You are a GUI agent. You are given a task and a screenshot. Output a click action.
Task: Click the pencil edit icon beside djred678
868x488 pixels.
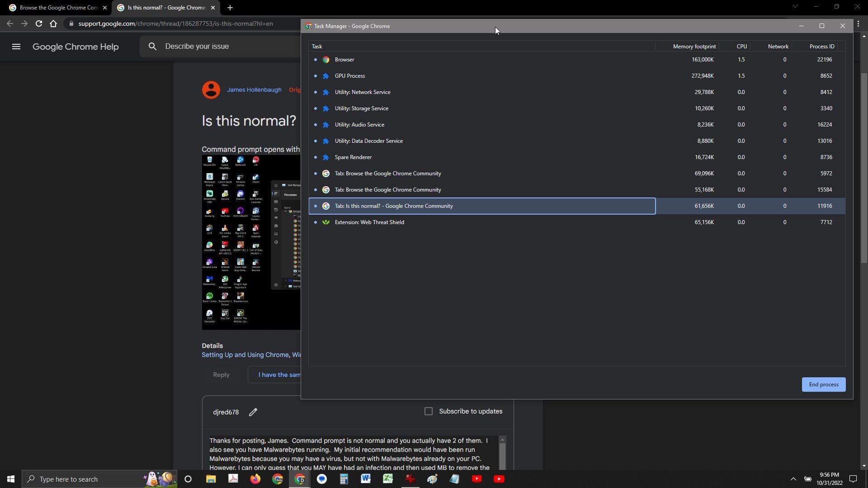(253, 412)
